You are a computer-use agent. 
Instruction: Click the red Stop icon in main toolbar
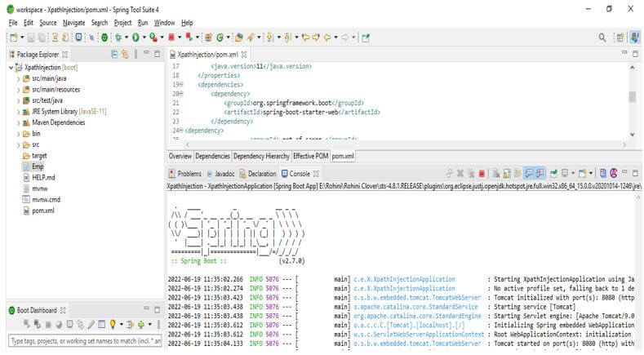pyautogui.click(x=171, y=38)
